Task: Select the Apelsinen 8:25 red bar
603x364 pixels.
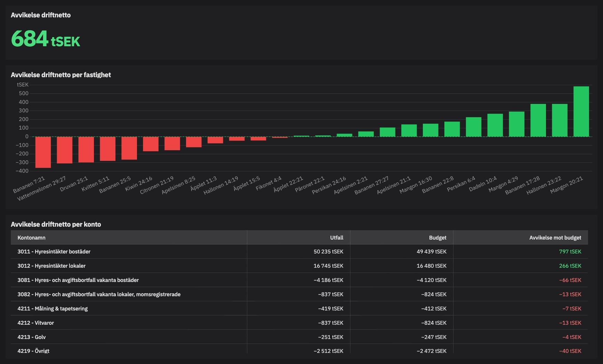Action: click(194, 142)
